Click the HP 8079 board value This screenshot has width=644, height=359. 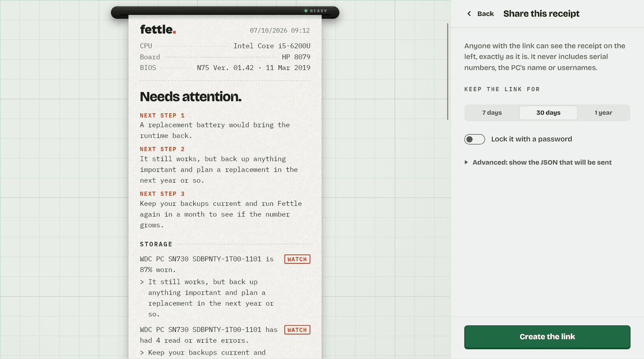point(296,57)
